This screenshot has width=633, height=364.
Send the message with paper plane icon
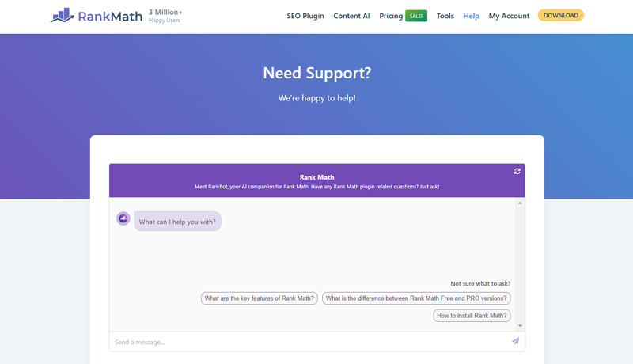pos(516,341)
